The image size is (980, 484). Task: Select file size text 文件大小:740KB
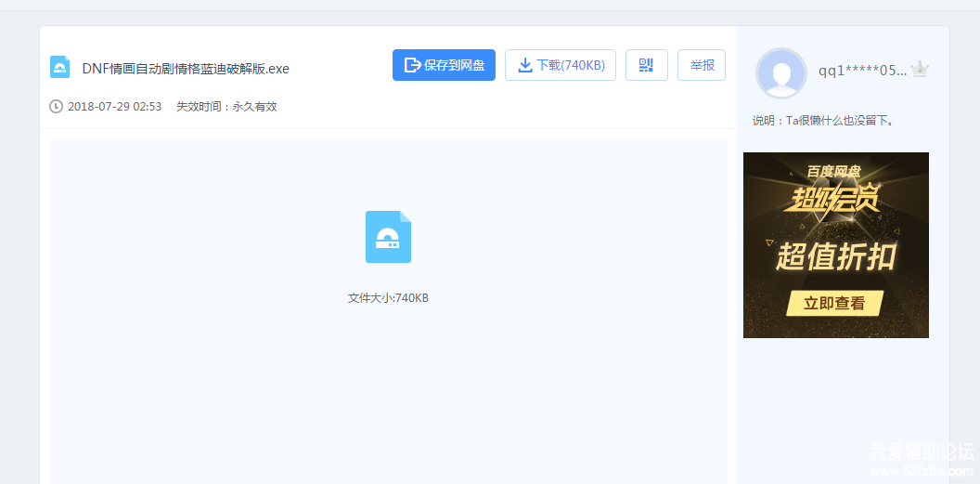pyautogui.click(x=388, y=297)
